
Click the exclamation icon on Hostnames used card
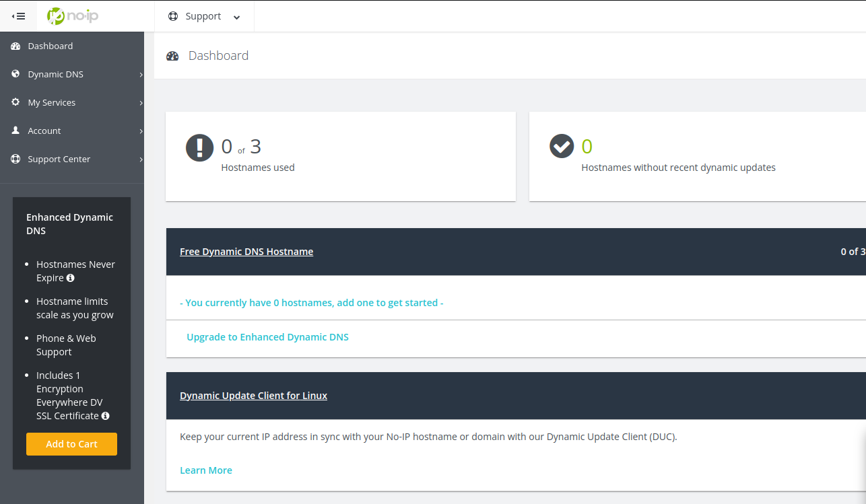[x=199, y=147]
